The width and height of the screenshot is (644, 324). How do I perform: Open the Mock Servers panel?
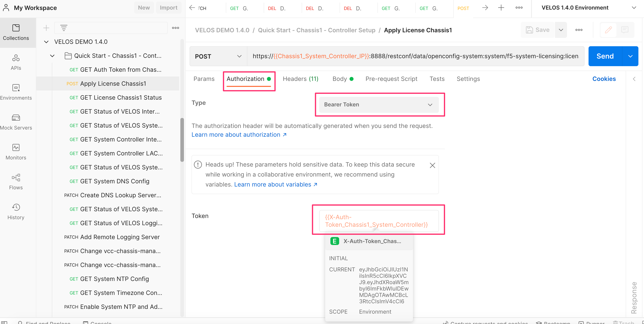pyautogui.click(x=16, y=122)
